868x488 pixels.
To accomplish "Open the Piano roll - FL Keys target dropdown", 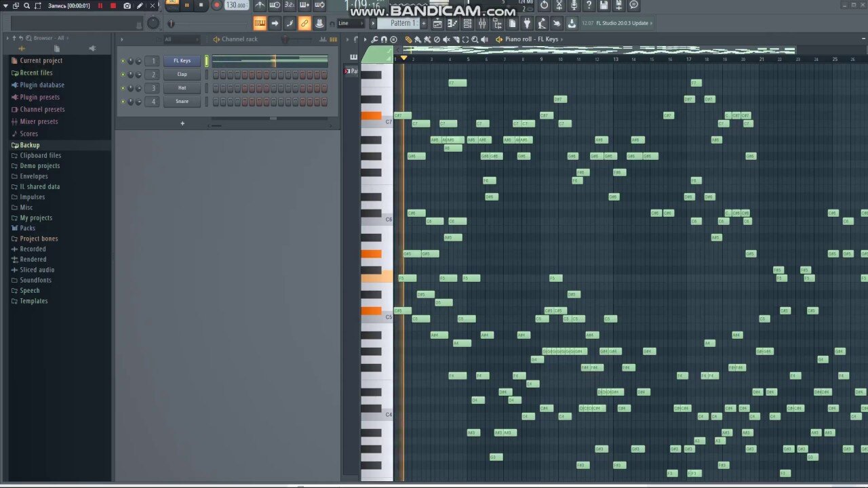I will (532, 39).
